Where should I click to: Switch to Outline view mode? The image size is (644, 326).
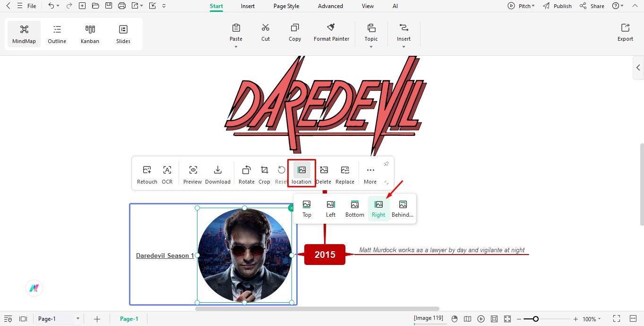57,34
